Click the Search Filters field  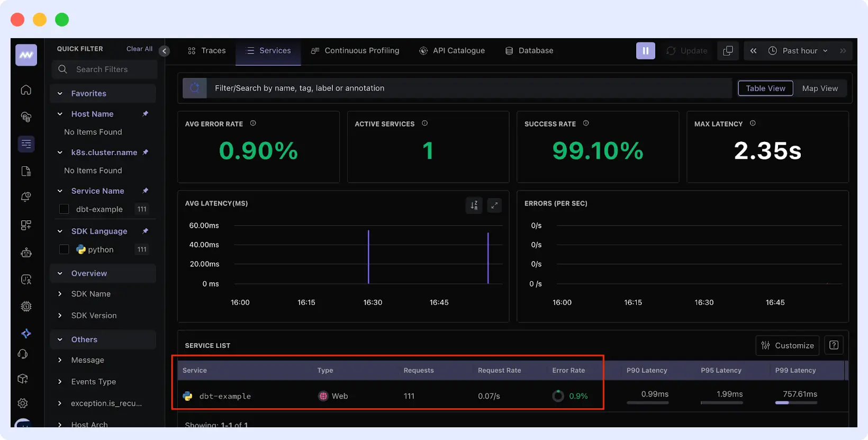(x=105, y=69)
